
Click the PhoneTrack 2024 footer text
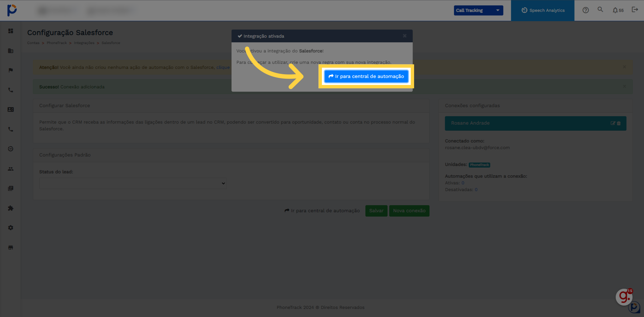[x=320, y=307]
